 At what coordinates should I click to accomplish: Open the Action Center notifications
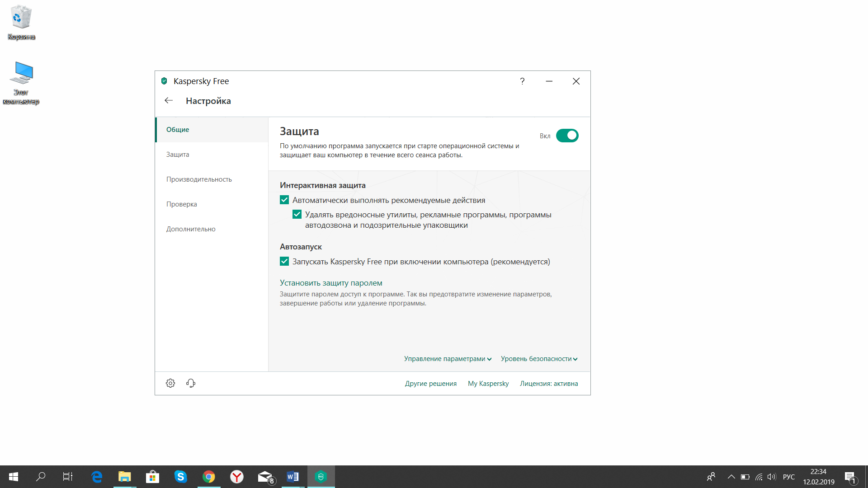point(850,477)
